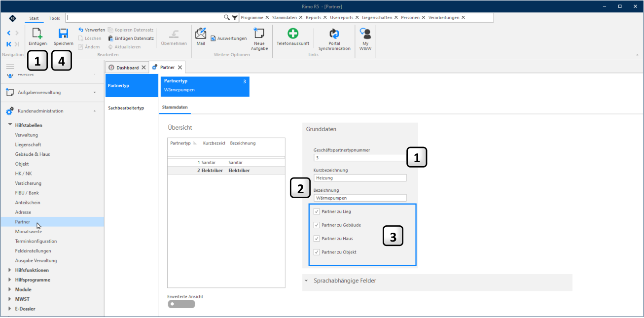
Task: Switch to the Tools ribbon tab
Action: point(54,18)
